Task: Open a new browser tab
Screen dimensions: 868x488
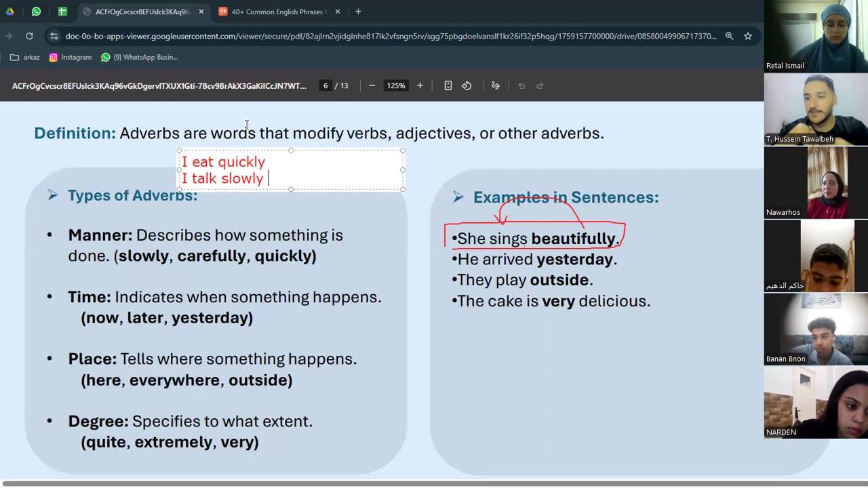Action: point(358,12)
